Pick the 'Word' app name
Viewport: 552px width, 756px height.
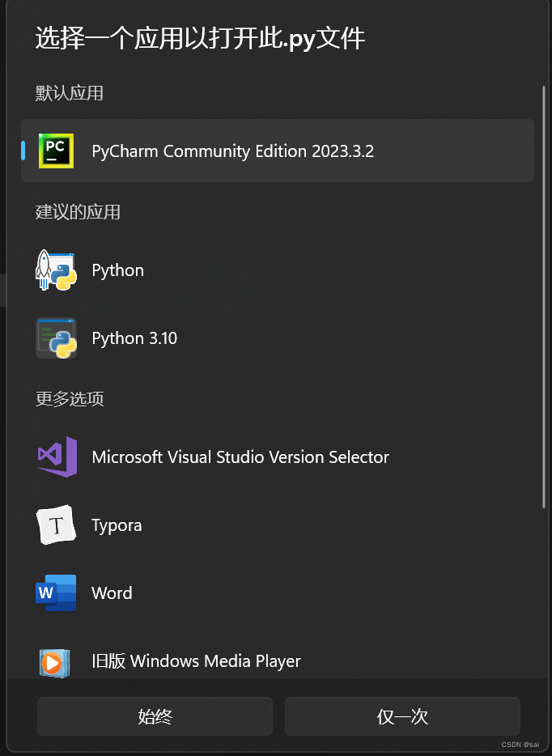click(x=112, y=592)
